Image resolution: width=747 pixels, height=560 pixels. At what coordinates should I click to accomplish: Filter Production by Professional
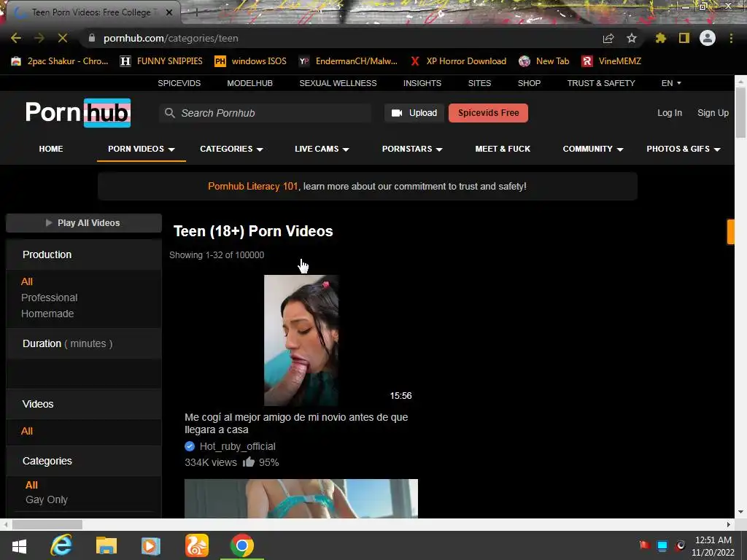(x=49, y=297)
